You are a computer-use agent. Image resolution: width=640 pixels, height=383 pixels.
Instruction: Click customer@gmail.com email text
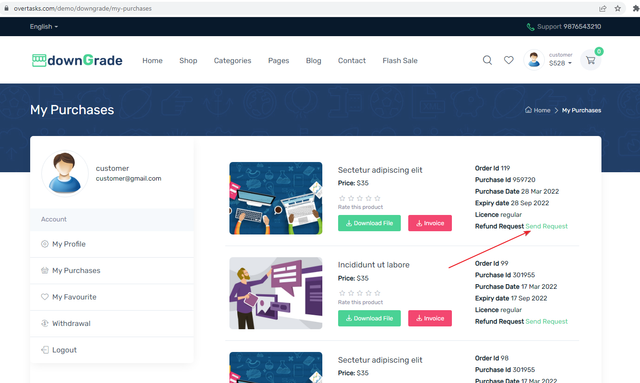coord(128,178)
